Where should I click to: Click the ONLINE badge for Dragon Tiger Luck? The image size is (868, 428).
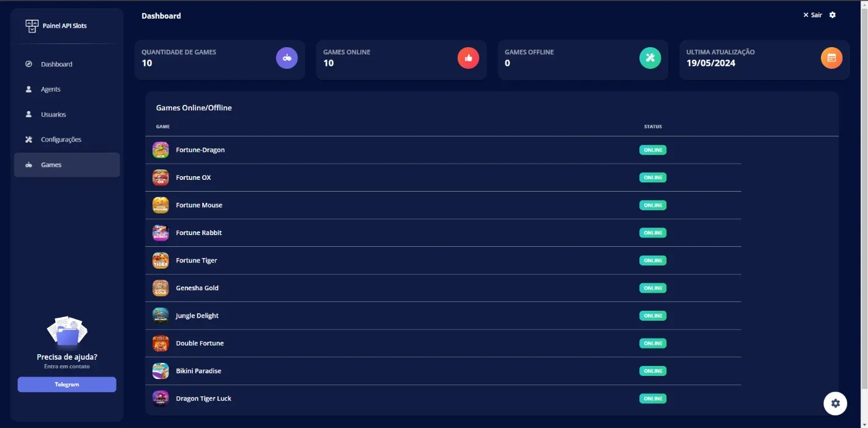[653, 398]
